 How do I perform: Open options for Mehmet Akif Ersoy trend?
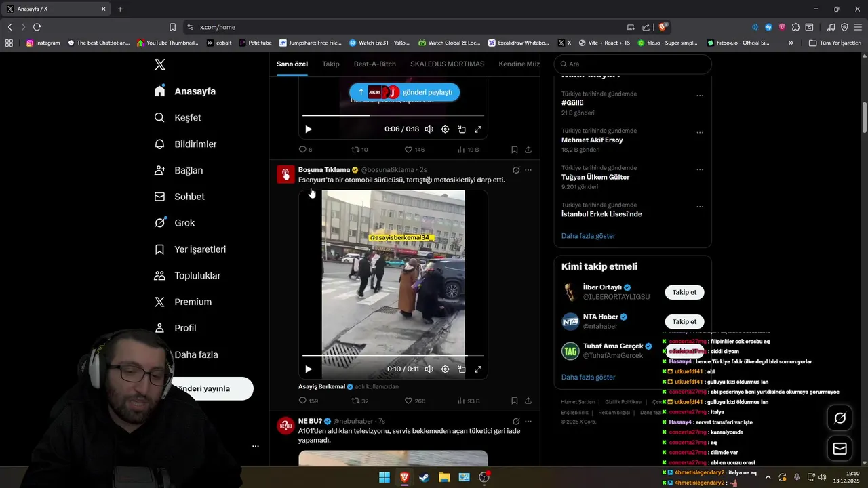point(700,133)
